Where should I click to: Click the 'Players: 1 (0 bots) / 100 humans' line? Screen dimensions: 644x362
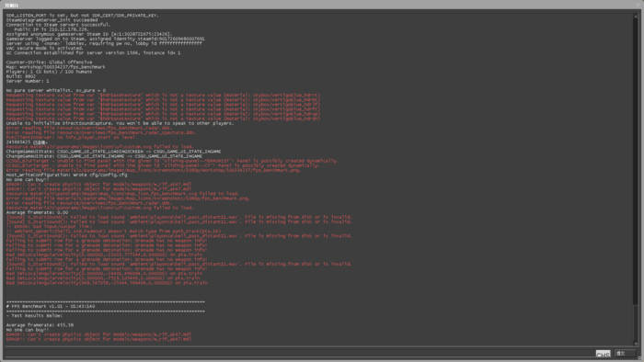[x=49, y=72]
